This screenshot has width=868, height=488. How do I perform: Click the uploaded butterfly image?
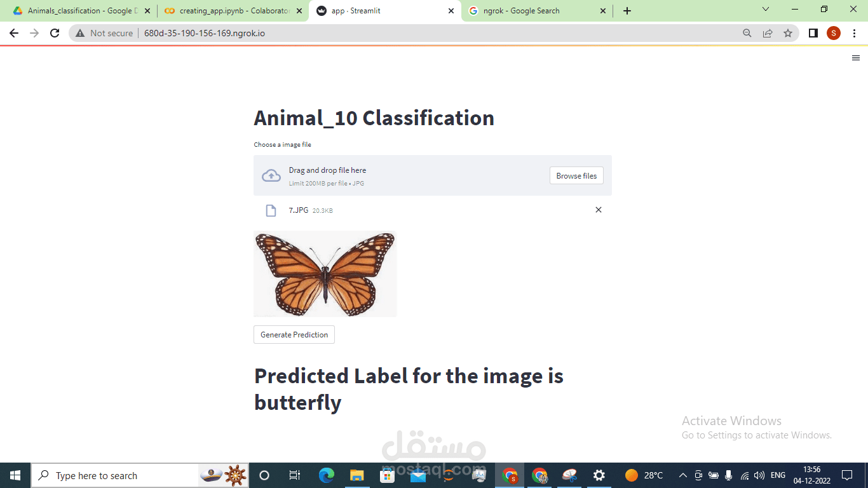[x=325, y=274]
